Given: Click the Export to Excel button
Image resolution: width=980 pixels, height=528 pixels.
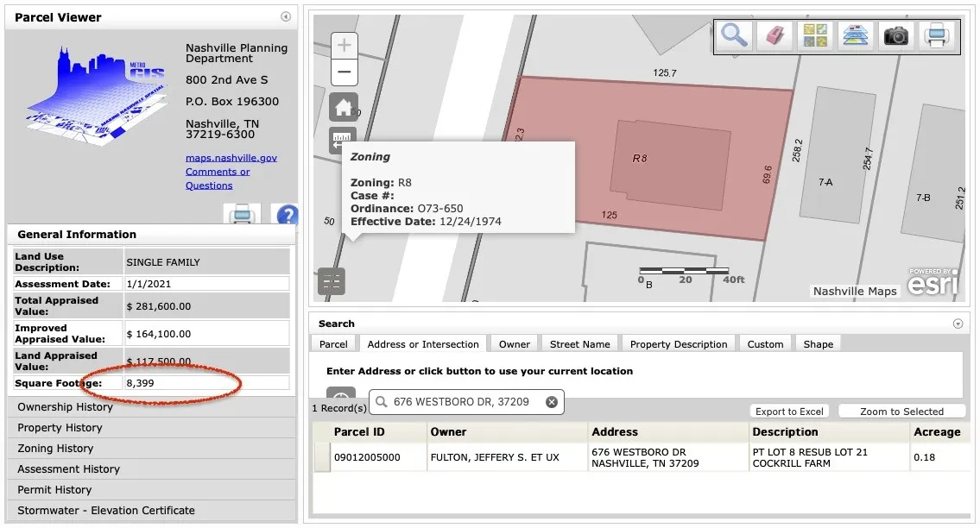Looking at the screenshot, I should (x=789, y=412).
